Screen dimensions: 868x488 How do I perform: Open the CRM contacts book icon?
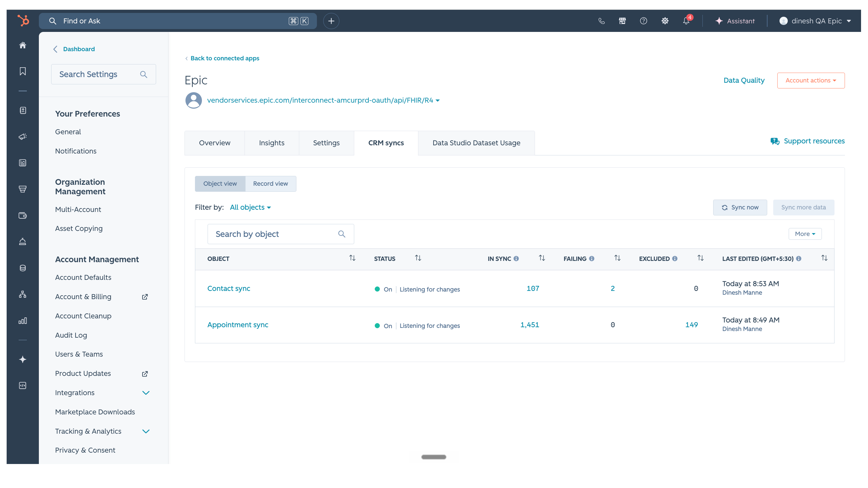tap(22, 111)
